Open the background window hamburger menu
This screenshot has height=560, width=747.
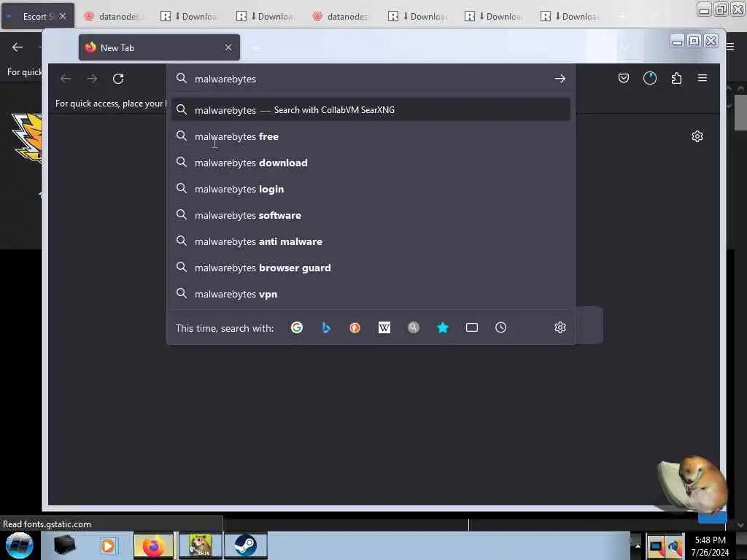click(731, 47)
